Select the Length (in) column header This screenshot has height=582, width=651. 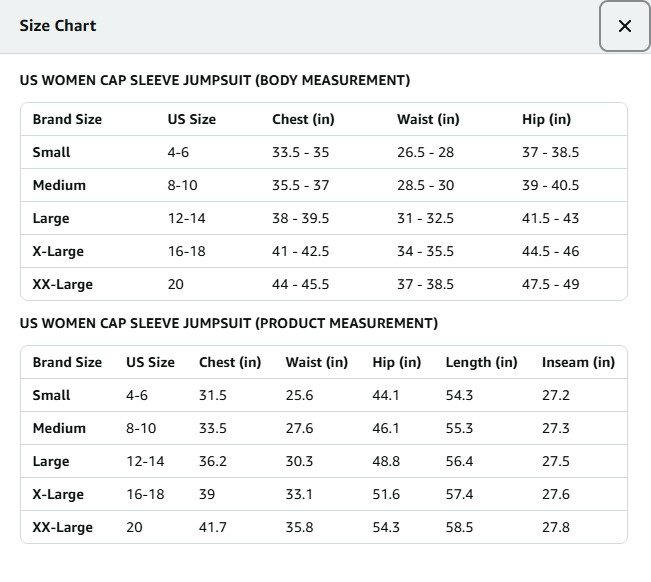[x=481, y=362]
